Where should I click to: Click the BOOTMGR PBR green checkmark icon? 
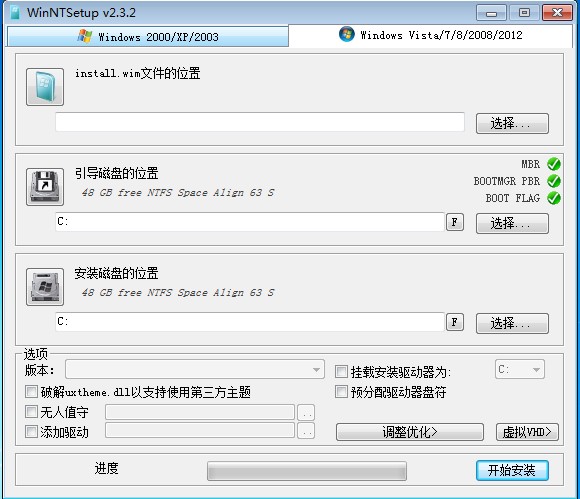click(554, 181)
